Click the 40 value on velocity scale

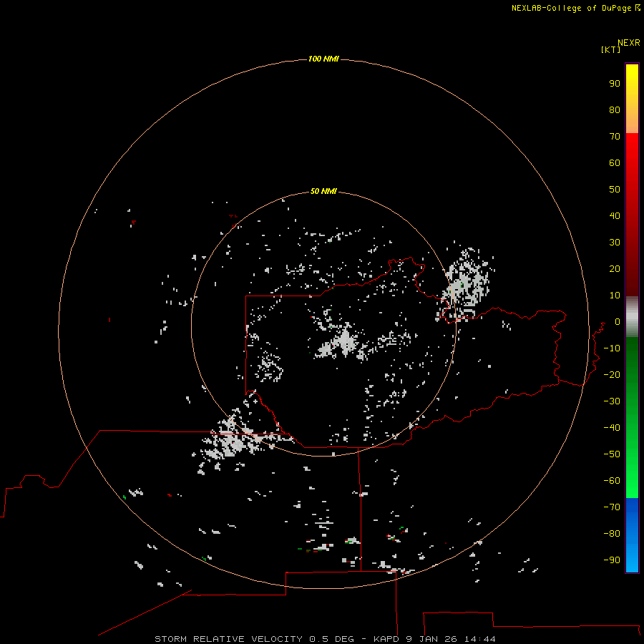coord(615,215)
